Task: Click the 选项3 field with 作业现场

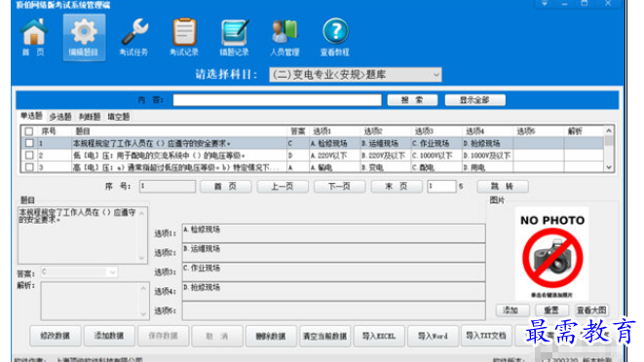Action: pos(333,271)
